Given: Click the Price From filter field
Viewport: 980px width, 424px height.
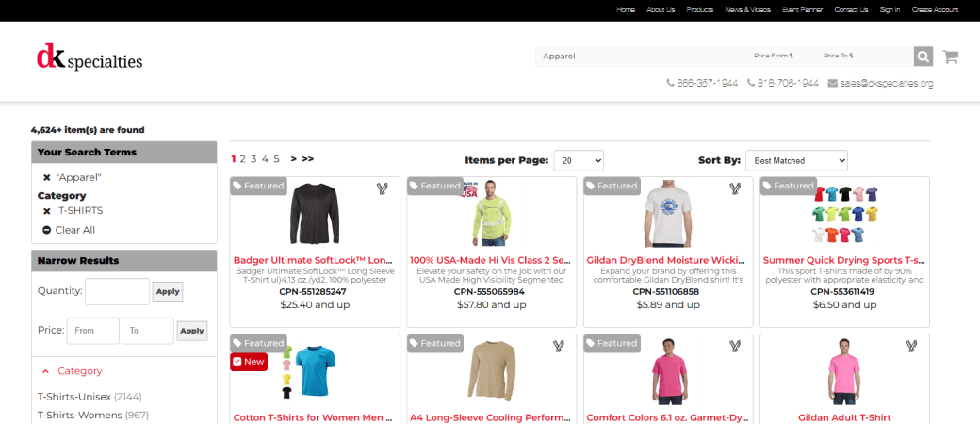Looking at the screenshot, I should (93, 331).
